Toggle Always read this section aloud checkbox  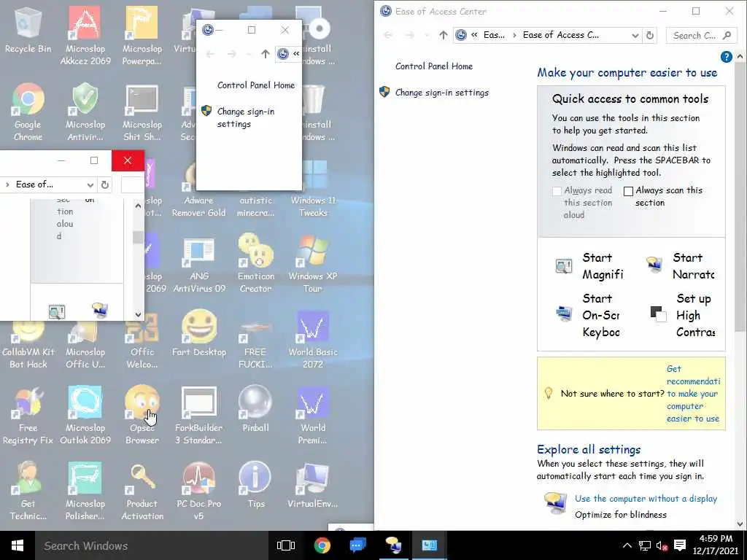tap(557, 191)
